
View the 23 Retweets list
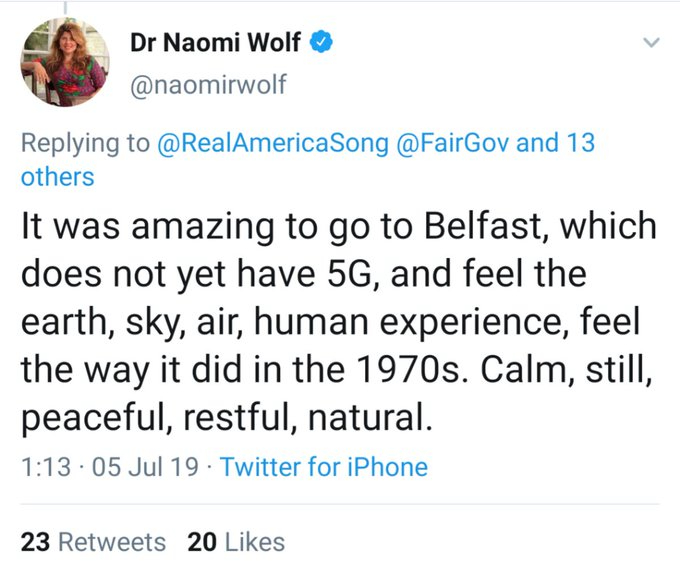93,542
